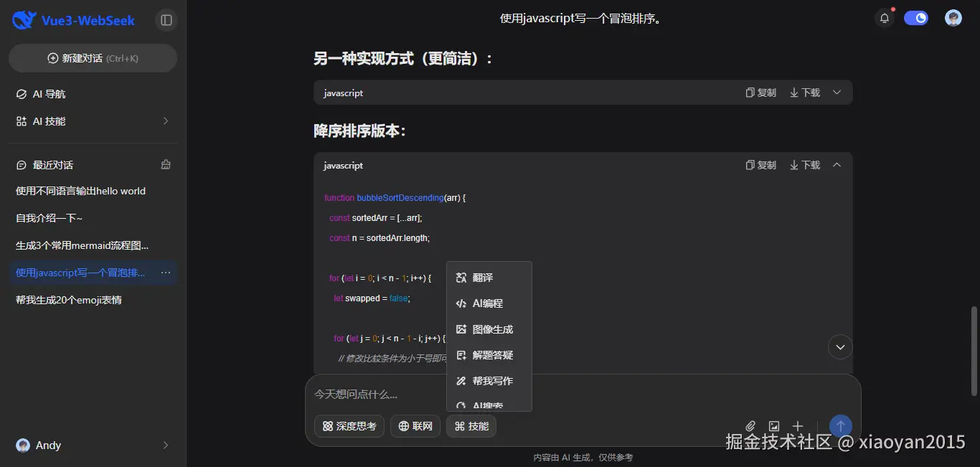
Task: Expand the Andy account menu
Action: 93,445
